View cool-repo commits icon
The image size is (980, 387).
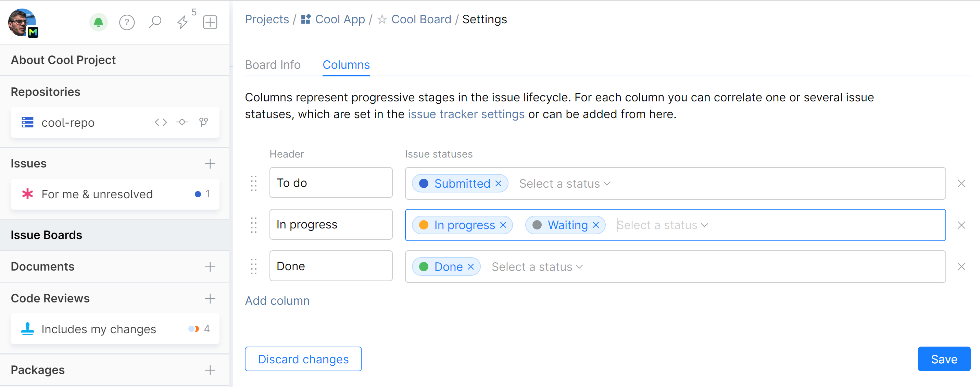(x=182, y=122)
